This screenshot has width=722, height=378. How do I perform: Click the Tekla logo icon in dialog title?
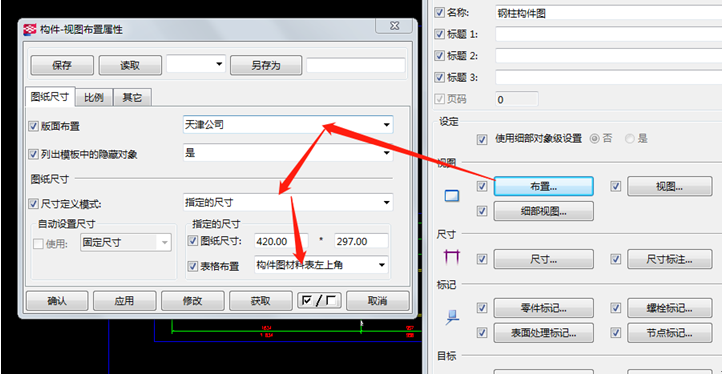30,30
